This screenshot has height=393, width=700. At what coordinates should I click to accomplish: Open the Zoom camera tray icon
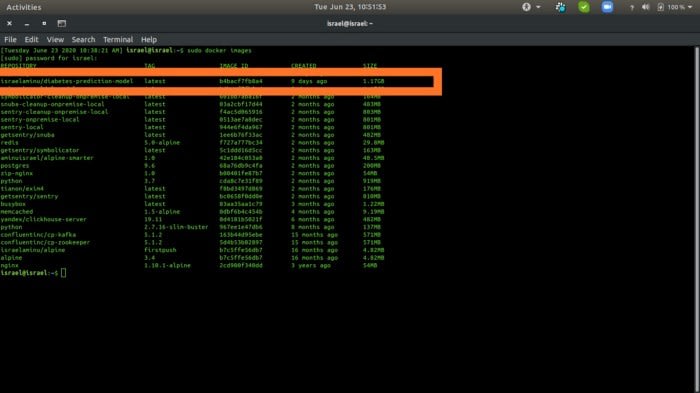607,7
